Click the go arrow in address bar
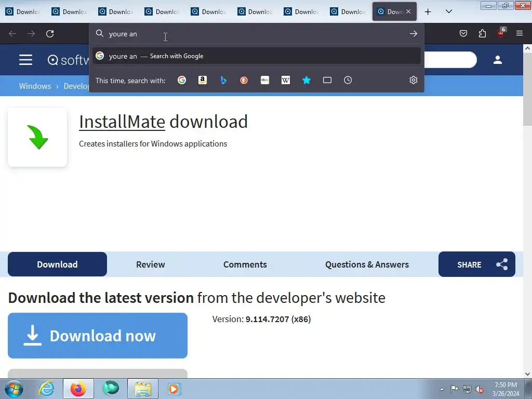Screen dimensions: 532x399 click(413, 34)
